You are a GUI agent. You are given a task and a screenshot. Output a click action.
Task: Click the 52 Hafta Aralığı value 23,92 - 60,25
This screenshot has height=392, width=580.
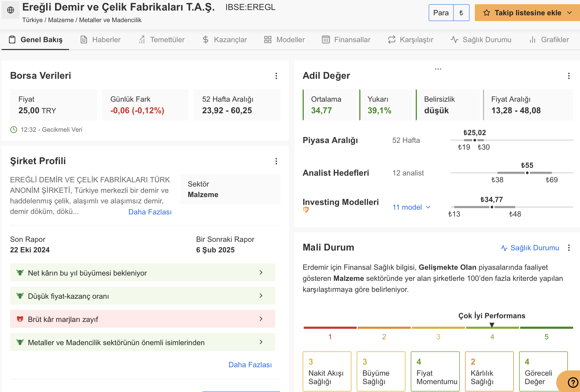(227, 110)
